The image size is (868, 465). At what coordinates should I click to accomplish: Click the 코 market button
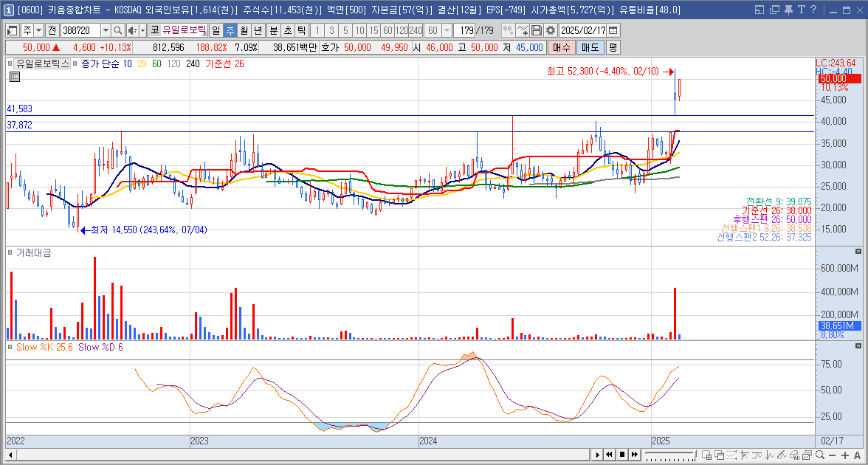point(155,30)
